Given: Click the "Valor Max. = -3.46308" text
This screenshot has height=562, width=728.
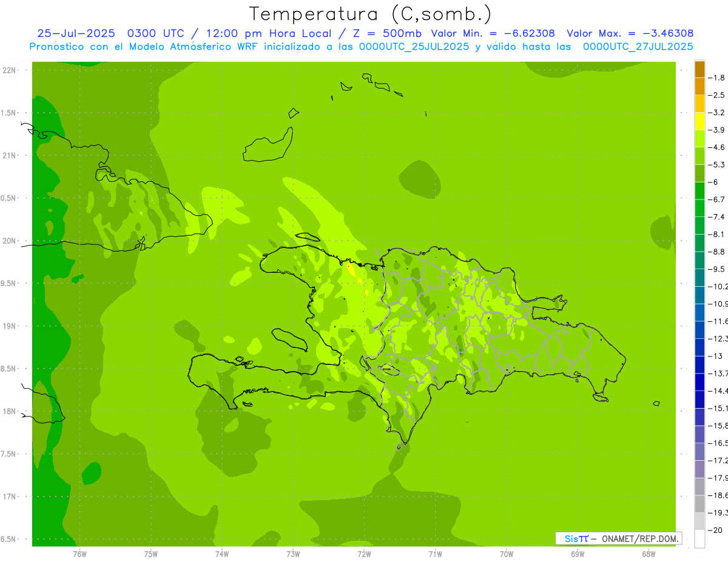Looking at the screenshot, I should (630, 33).
